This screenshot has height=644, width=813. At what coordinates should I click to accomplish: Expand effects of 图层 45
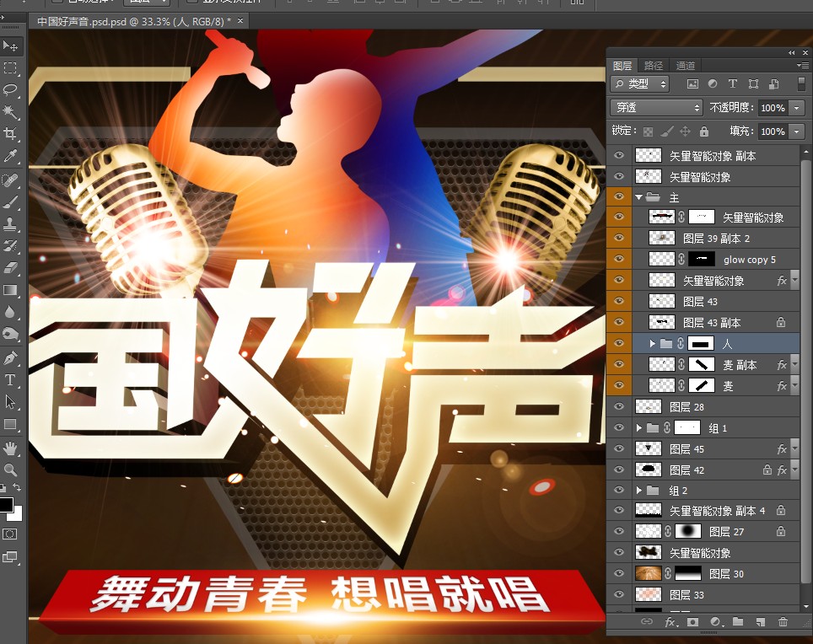[794, 449]
